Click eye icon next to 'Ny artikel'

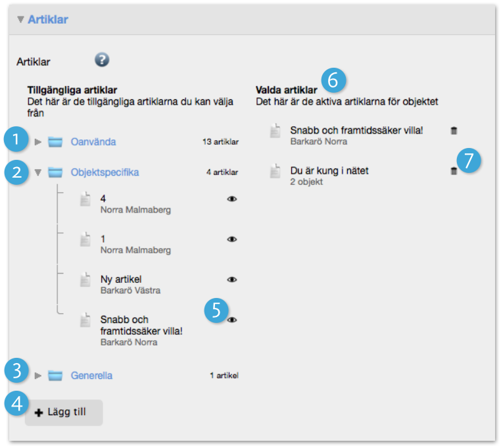click(x=231, y=280)
